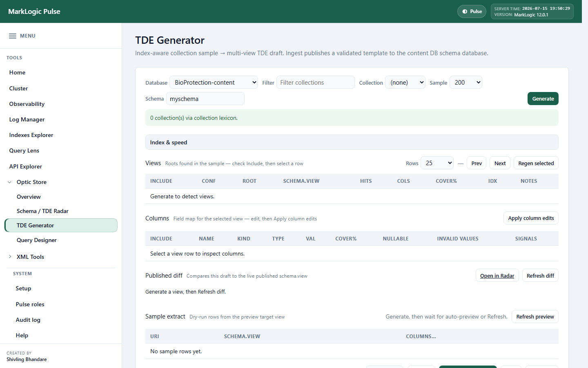Go to Home in sidebar
The image size is (588, 368).
coord(17,72)
